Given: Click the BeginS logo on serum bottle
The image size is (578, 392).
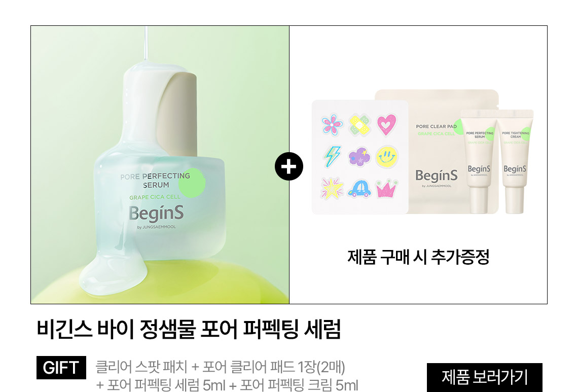Looking at the screenshot, I should (x=156, y=213).
